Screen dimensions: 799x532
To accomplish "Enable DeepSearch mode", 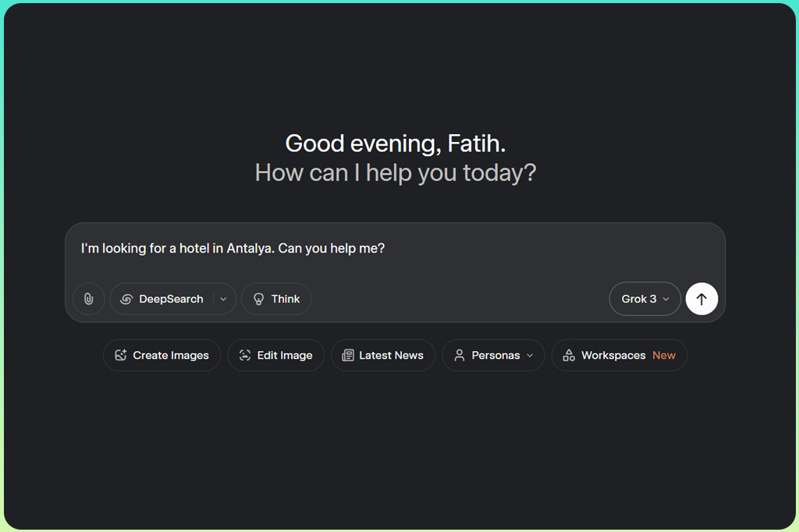I will click(x=162, y=299).
